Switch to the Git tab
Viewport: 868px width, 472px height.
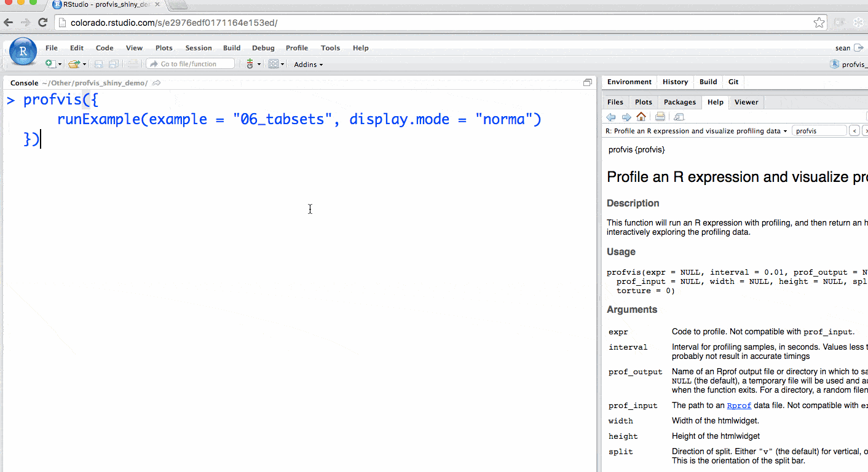click(x=733, y=82)
